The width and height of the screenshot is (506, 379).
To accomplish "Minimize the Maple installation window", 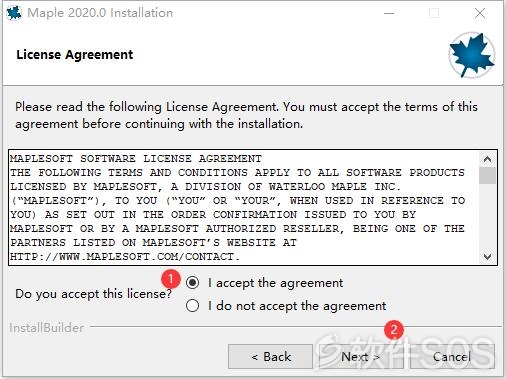I will pyautogui.click(x=389, y=13).
